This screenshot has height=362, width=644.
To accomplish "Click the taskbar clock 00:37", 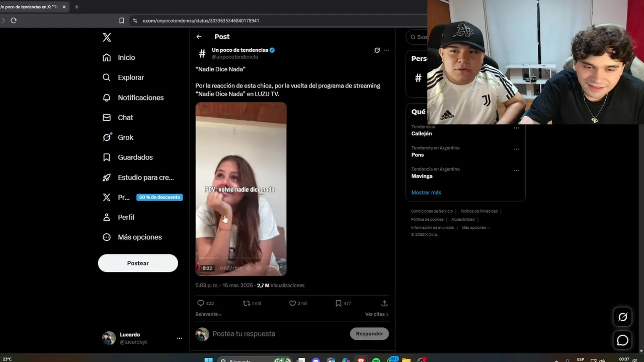I will pyautogui.click(x=624, y=359).
